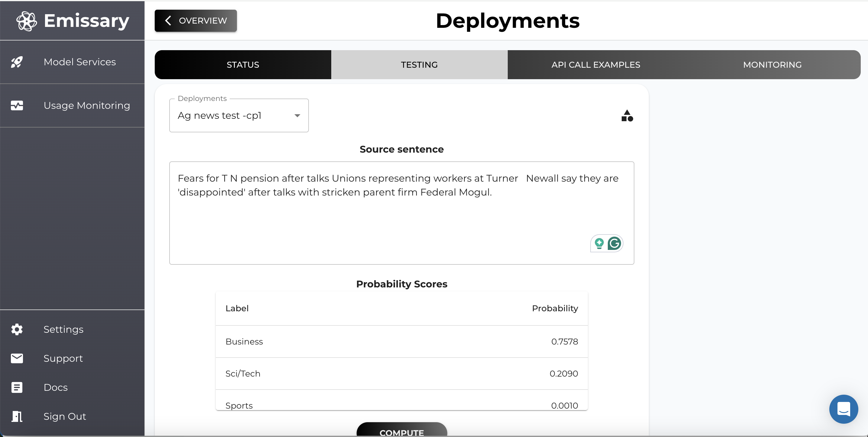Click the 0.7578 probability value

(565, 341)
